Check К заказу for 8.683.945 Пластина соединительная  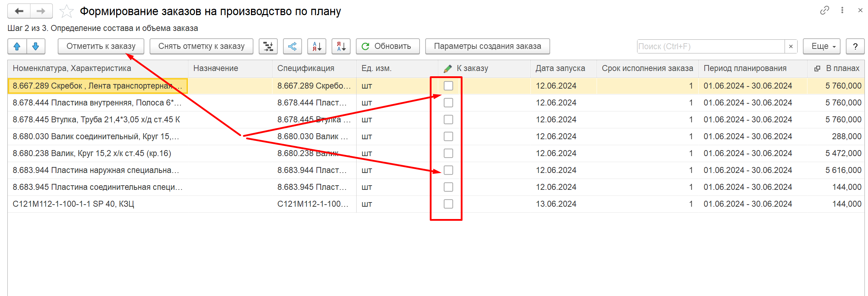pos(448,187)
